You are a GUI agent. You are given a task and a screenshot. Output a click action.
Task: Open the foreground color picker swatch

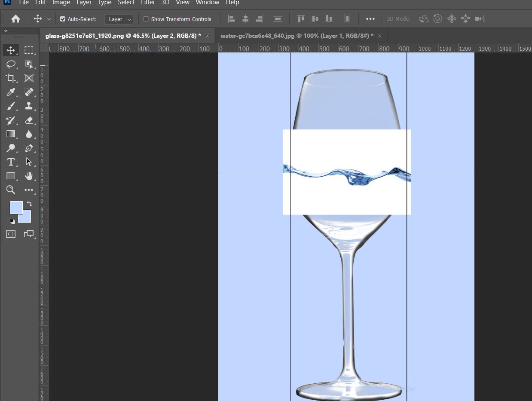[x=16, y=208]
